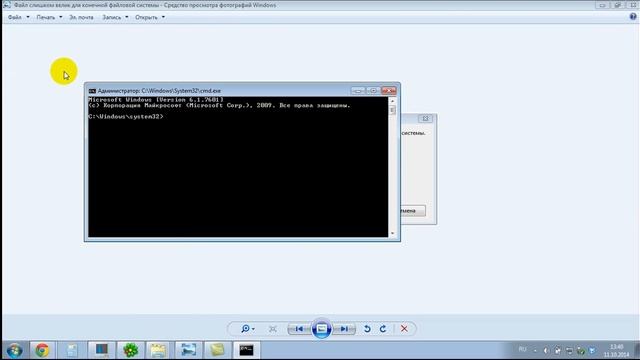640x360 pixels.
Task: Click the cmd scrollbar up arrow
Action: pyautogui.click(x=392, y=101)
